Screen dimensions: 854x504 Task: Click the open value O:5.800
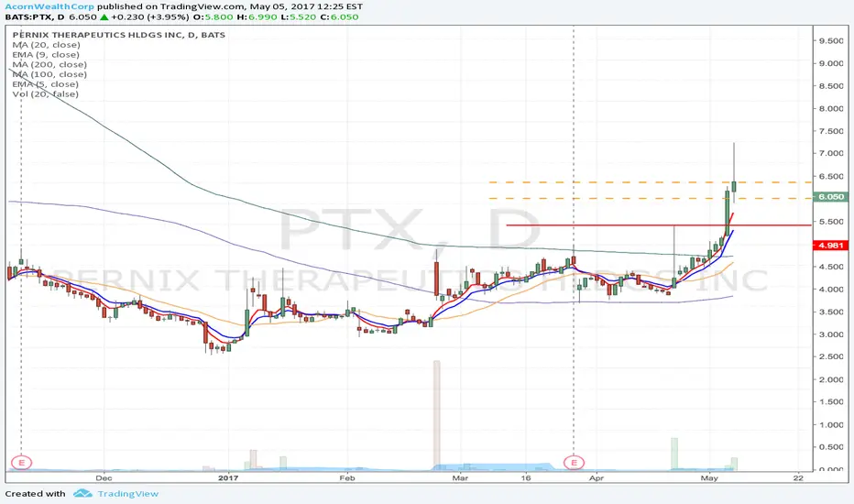click(213, 16)
